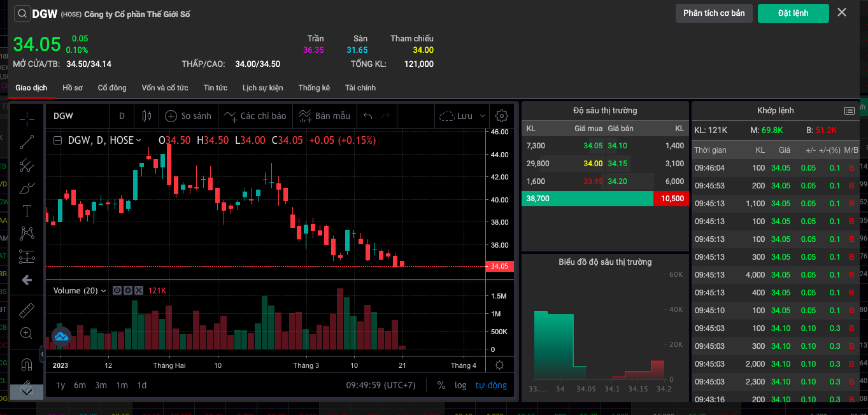Open the Thống kê tab
The height and width of the screenshot is (415, 868).
(314, 88)
